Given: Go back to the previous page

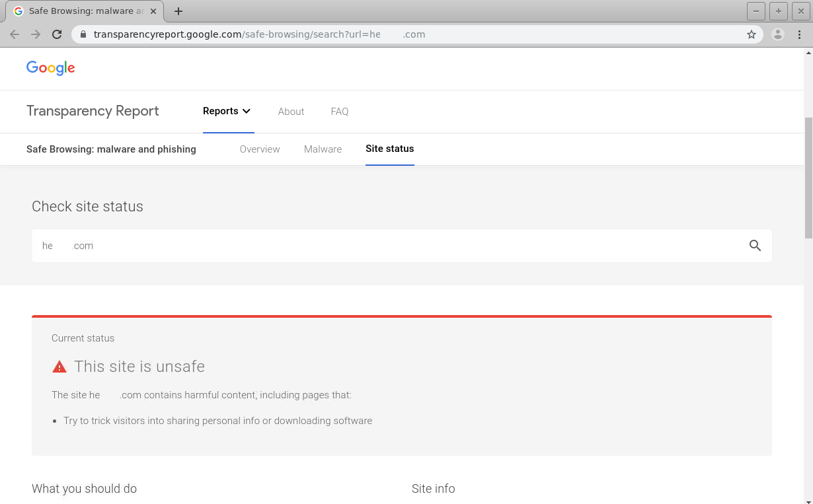Looking at the screenshot, I should tap(15, 34).
